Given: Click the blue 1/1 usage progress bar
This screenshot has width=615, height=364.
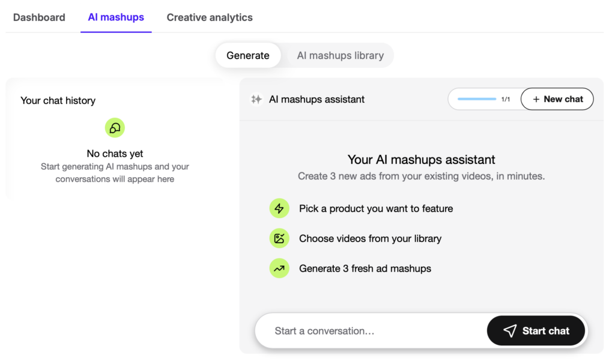Looking at the screenshot, I should tap(477, 99).
